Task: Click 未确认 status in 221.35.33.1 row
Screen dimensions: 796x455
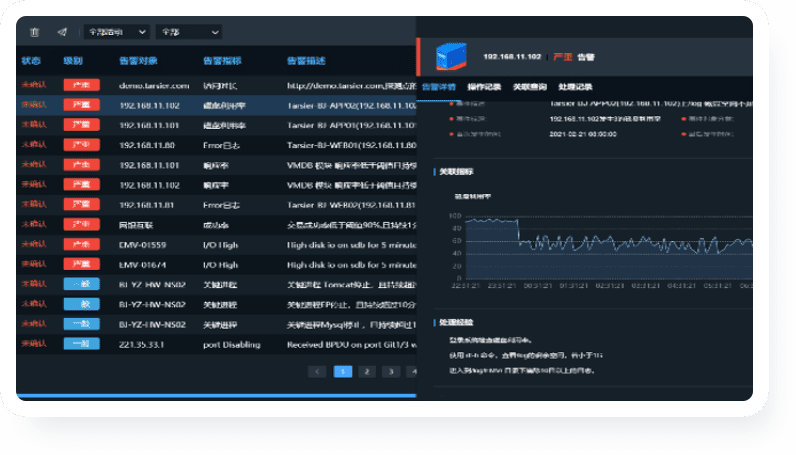Action: (34, 344)
